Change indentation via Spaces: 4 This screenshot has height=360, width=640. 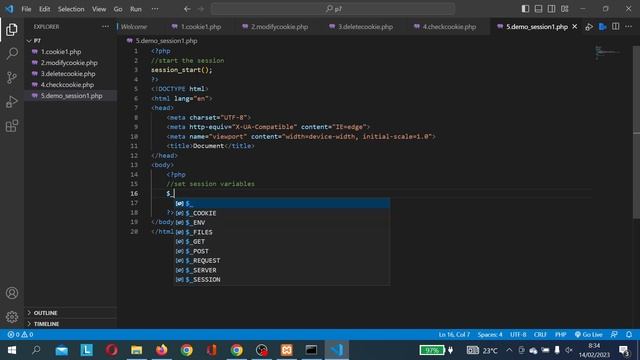coord(490,334)
